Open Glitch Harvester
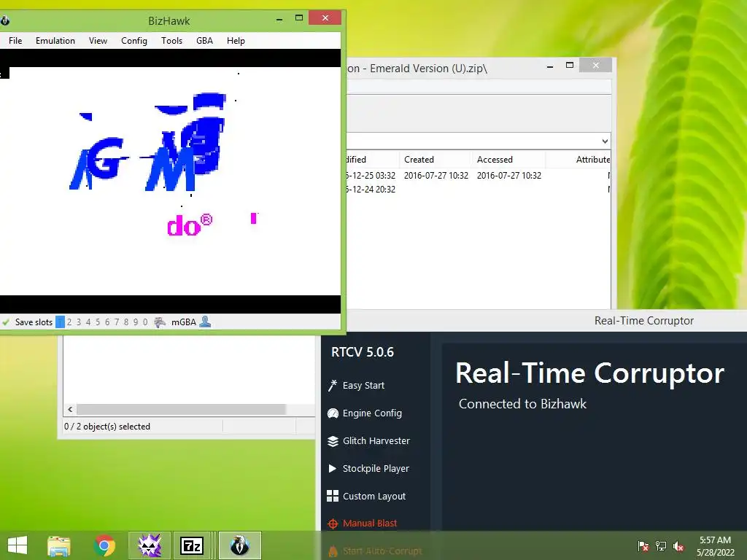The height and width of the screenshot is (560, 747). coord(376,440)
